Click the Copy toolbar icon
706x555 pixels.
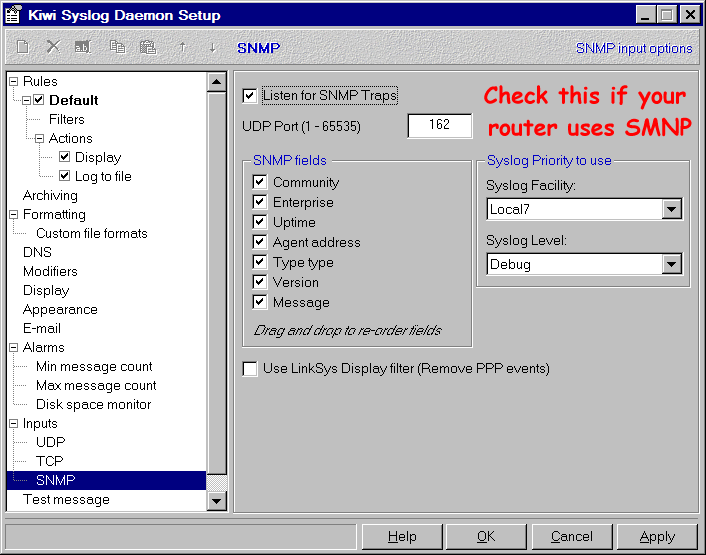pos(118,47)
